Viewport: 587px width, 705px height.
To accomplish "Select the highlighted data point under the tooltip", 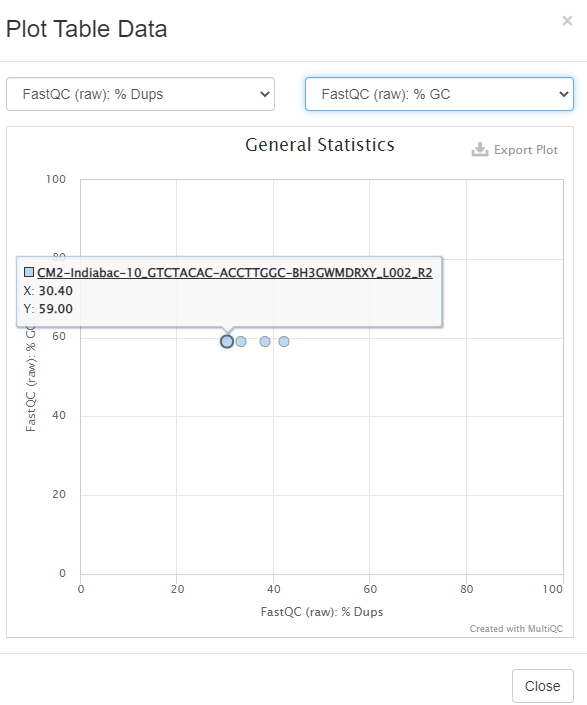I will (227, 342).
